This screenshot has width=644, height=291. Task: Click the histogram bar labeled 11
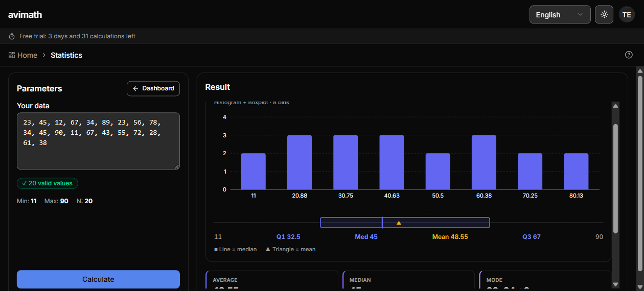coord(254,172)
